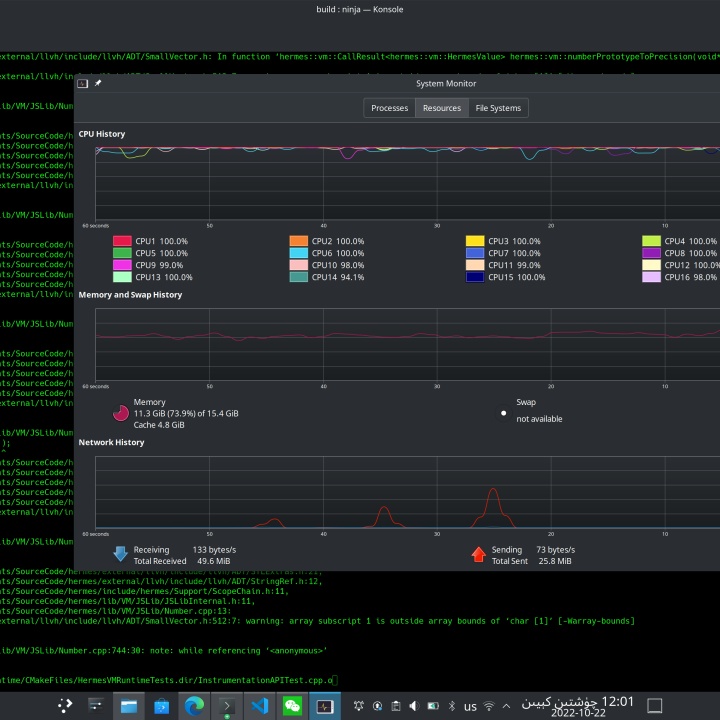Image resolution: width=720 pixels, height=720 pixels.
Task: Switch to the Konsole terminal taskbar icon
Action: [x=227, y=706]
